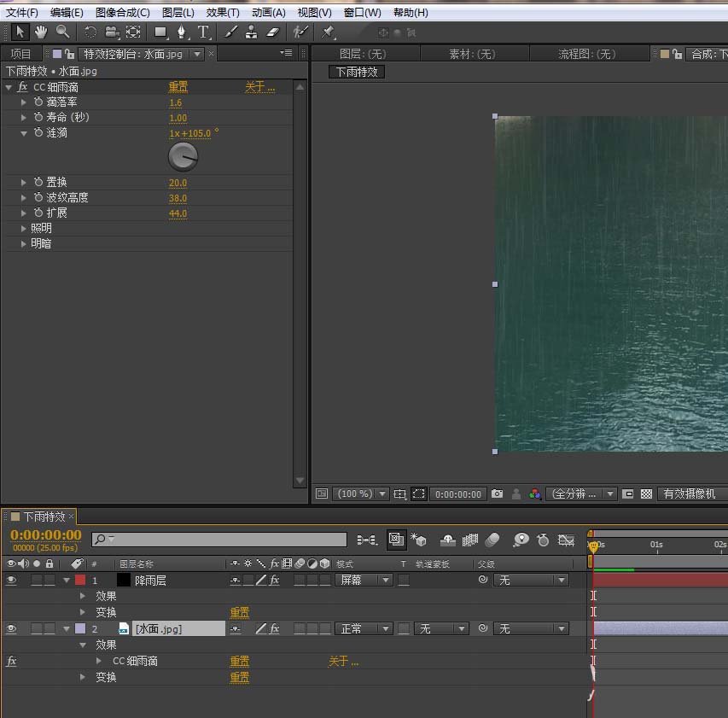Open the 100% magnification dropdown

(363, 493)
